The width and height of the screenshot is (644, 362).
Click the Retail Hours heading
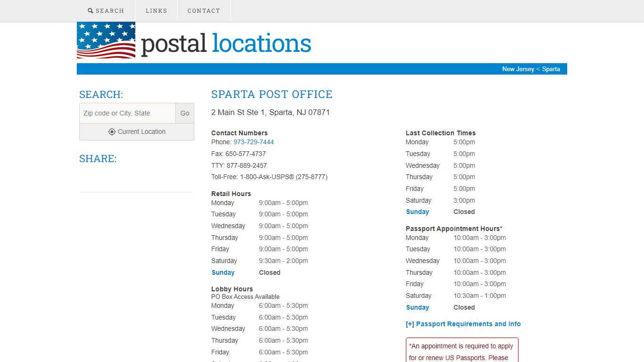231,194
